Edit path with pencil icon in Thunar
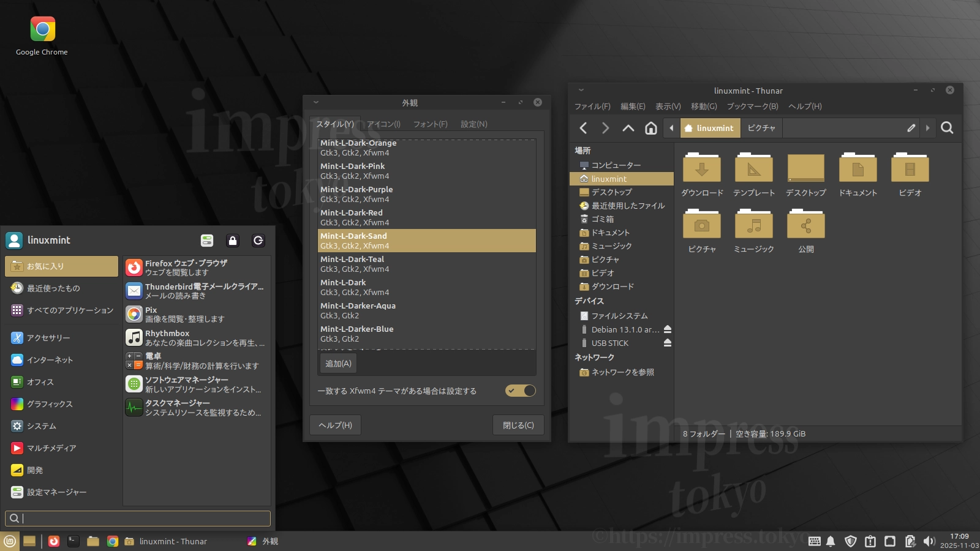Screen dimensions: 980x551 (x=911, y=128)
